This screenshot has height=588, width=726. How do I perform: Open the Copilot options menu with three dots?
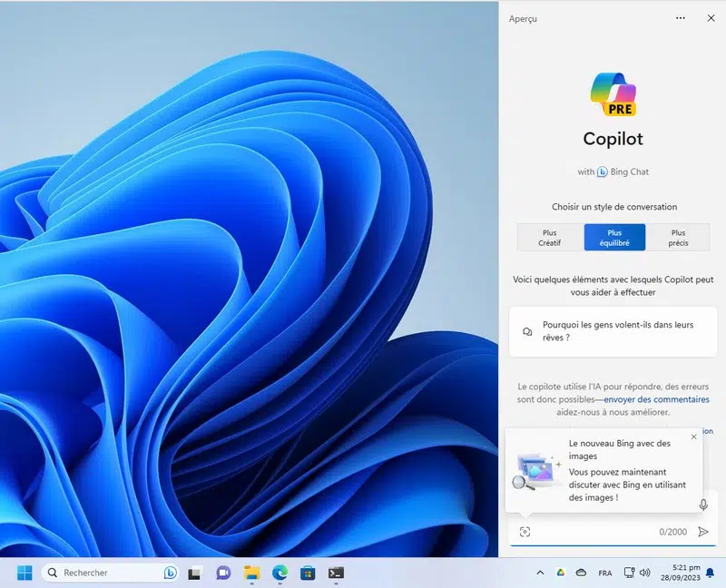680,18
